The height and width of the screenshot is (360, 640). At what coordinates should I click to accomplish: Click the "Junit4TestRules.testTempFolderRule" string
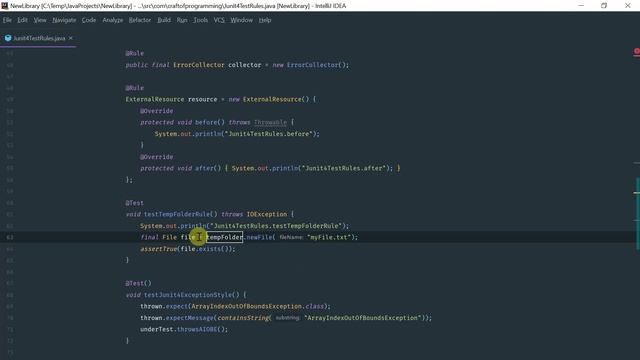tap(276, 226)
